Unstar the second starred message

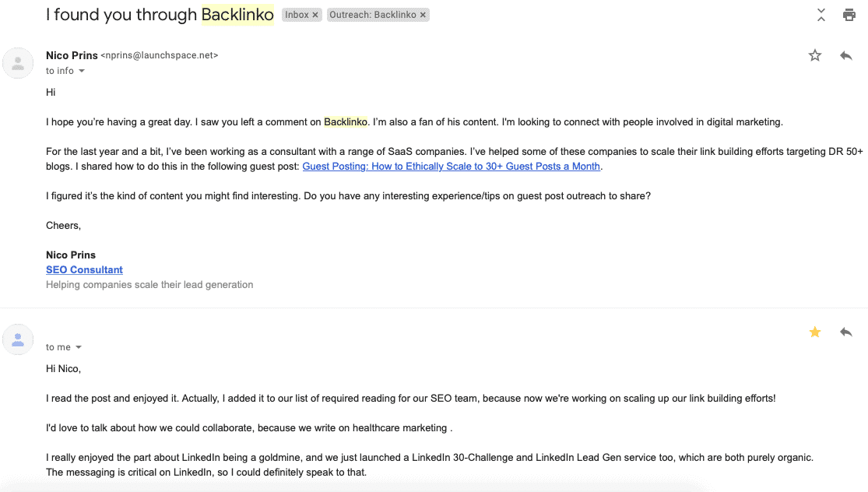coord(815,332)
